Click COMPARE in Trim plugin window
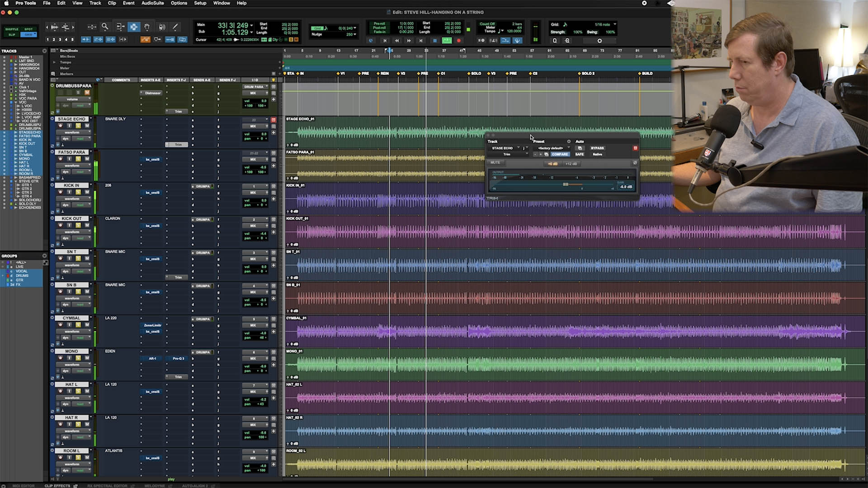 [x=560, y=155]
